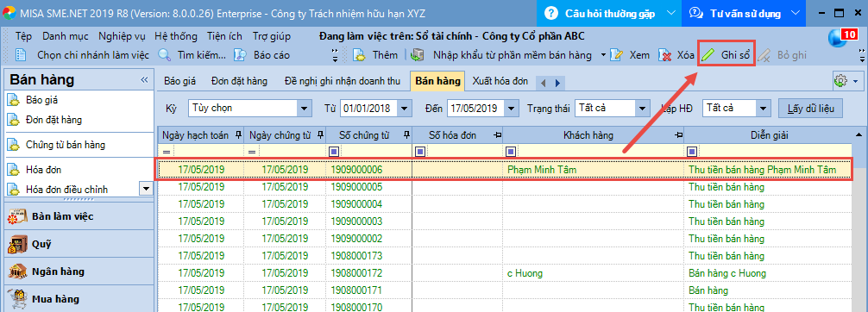Pin icon on Khách hàng column
This screenshot has width=868, height=312.
(678, 135)
